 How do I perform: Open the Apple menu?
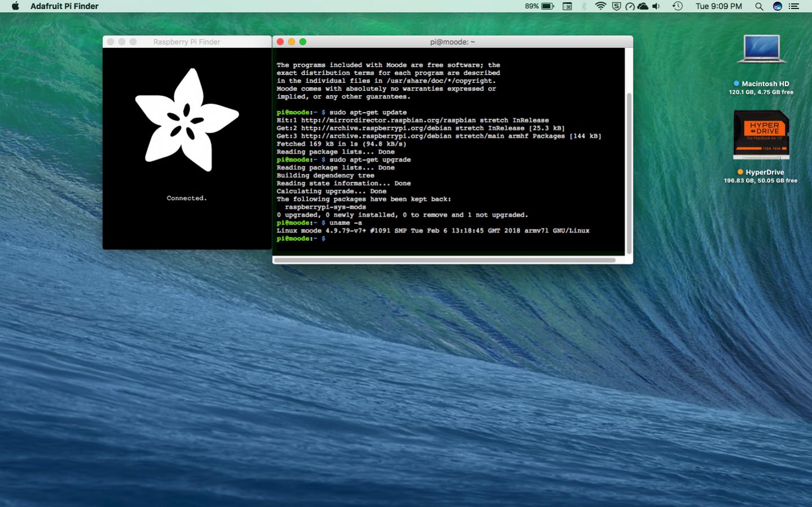[x=16, y=6]
